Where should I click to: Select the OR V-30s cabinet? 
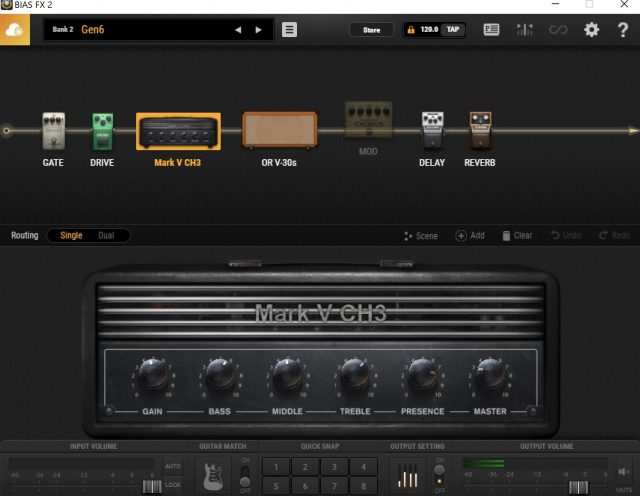pos(280,129)
